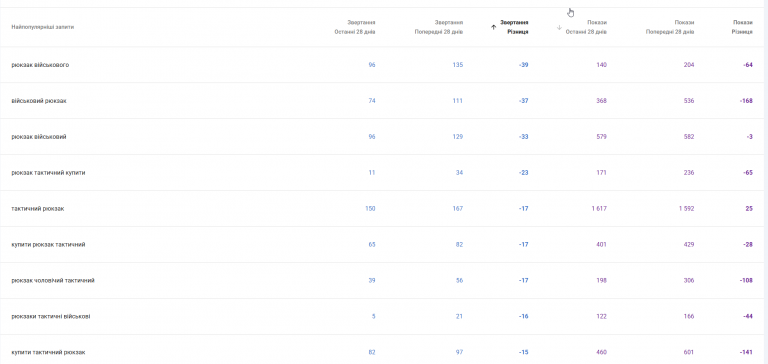The image size is (768, 364).
Task: Click value 34 in 'рюкзак тактичний купити' row
Action: 459,173
